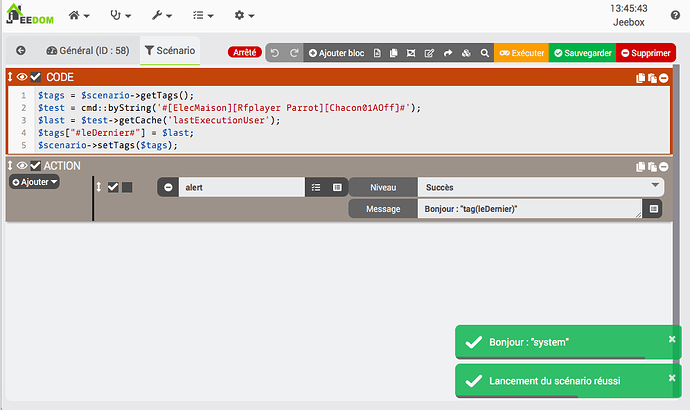Viewport: 690px width, 410px height.
Task: Click the export arrow icon
Action: (x=448, y=53)
